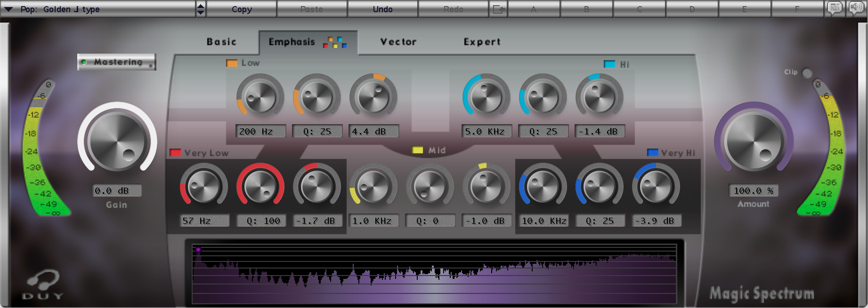Viewport: 868px width, 308px height.
Task: Click the Low band Q knob
Action: click(317, 97)
